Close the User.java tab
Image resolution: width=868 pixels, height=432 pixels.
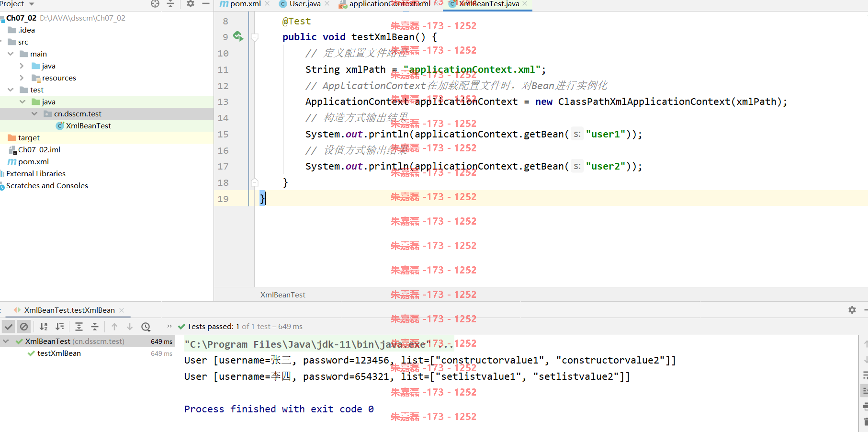[327, 4]
